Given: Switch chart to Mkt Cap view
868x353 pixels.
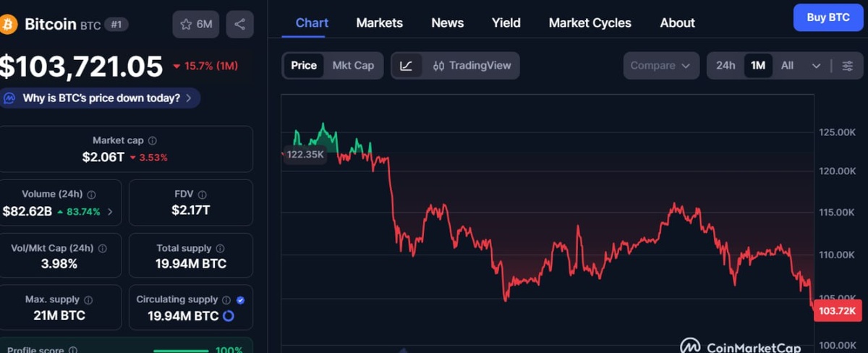Looking at the screenshot, I should 353,66.
